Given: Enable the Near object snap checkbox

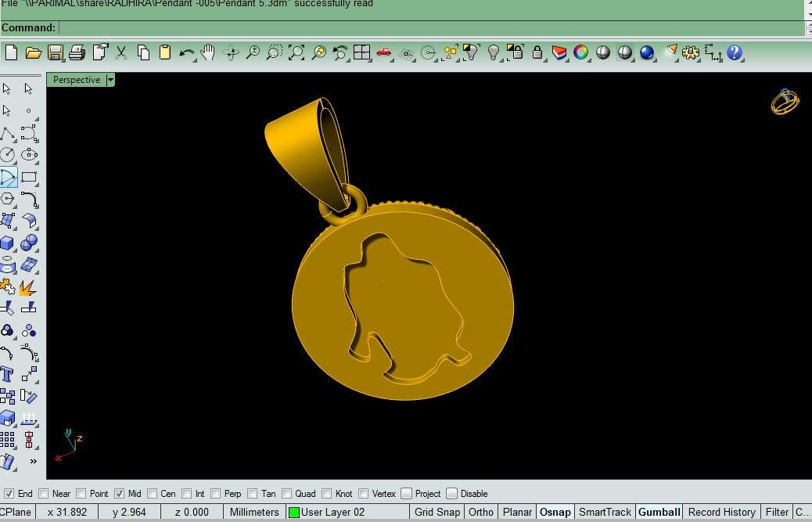Looking at the screenshot, I should point(44,494).
